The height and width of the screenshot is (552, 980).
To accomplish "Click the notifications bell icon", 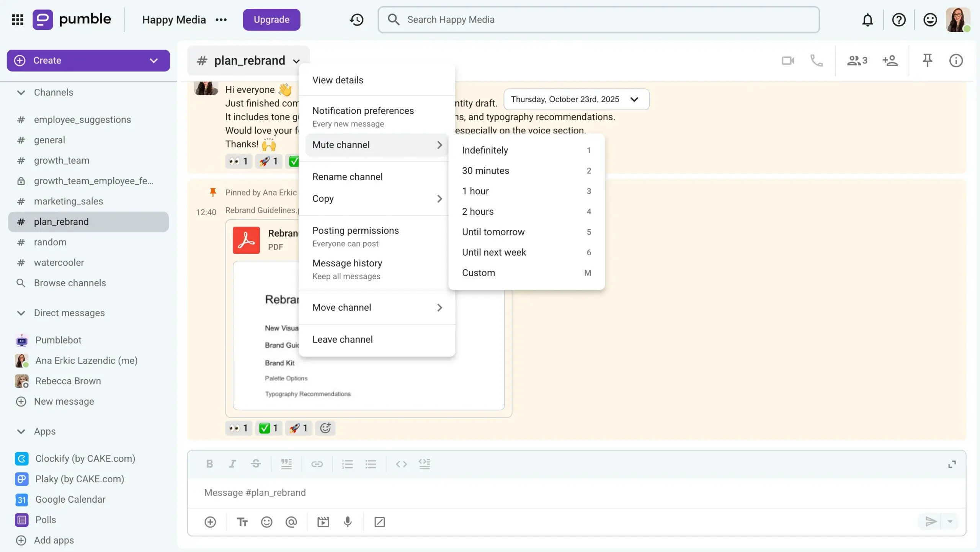I will tap(867, 20).
